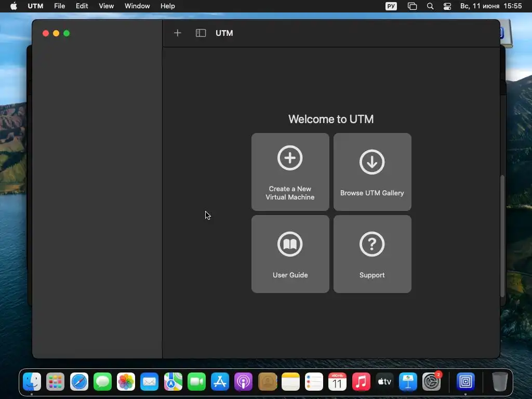The height and width of the screenshot is (399, 532).
Task: Open the User Guide card
Action: tap(290, 254)
